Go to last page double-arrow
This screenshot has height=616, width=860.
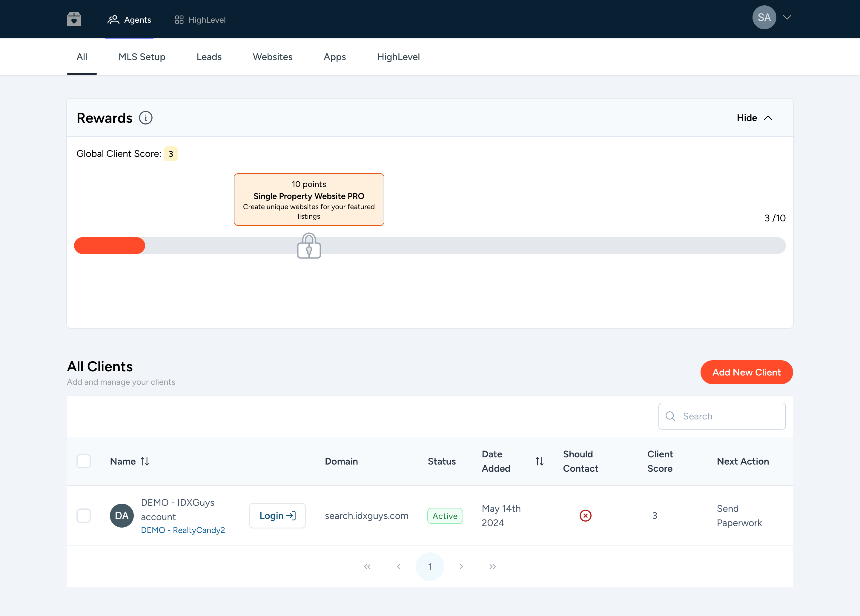point(492,567)
